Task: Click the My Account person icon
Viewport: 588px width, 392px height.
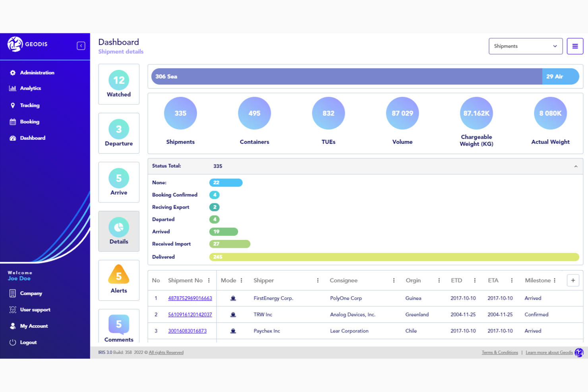Action: click(13, 326)
